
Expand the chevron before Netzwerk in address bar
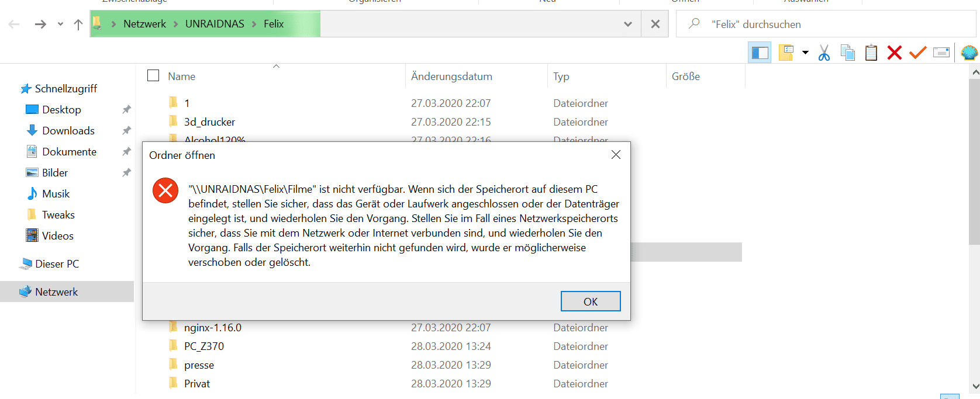pyautogui.click(x=113, y=24)
